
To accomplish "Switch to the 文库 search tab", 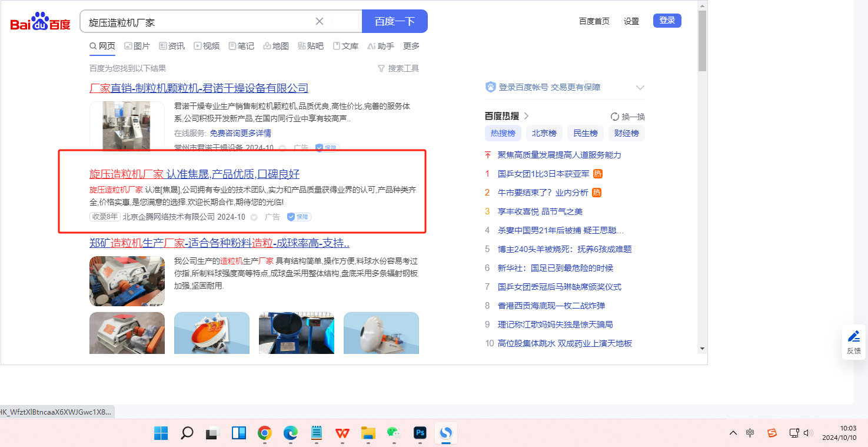I will pyautogui.click(x=345, y=46).
